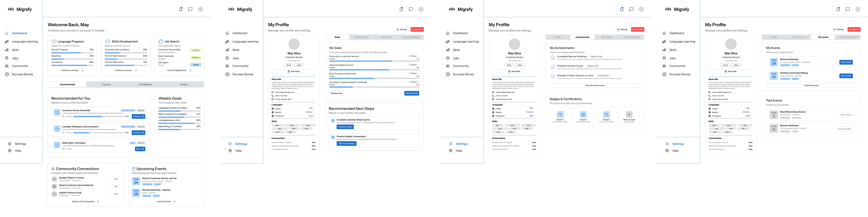The height and width of the screenshot is (217, 868).
Task: Open Explore All Communities arrow
Action: 98,202
